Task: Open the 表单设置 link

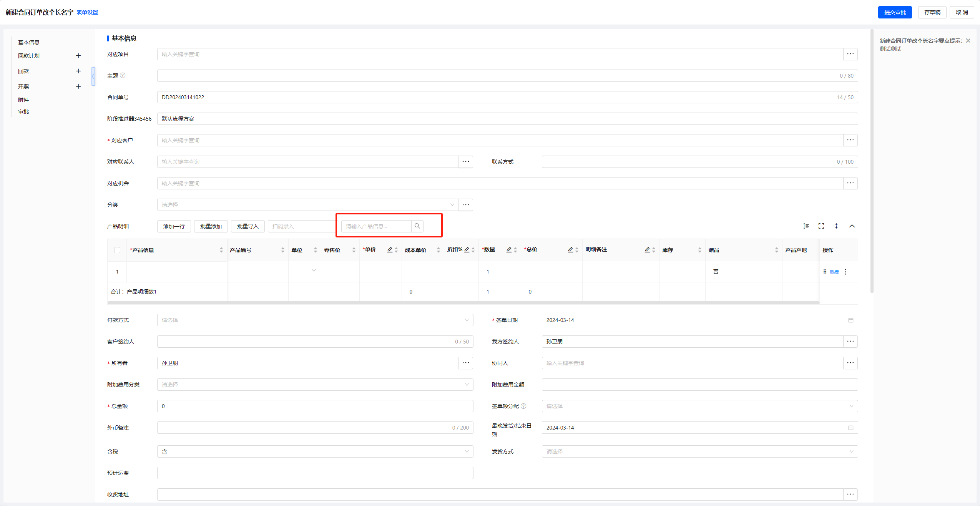Action: (87, 12)
